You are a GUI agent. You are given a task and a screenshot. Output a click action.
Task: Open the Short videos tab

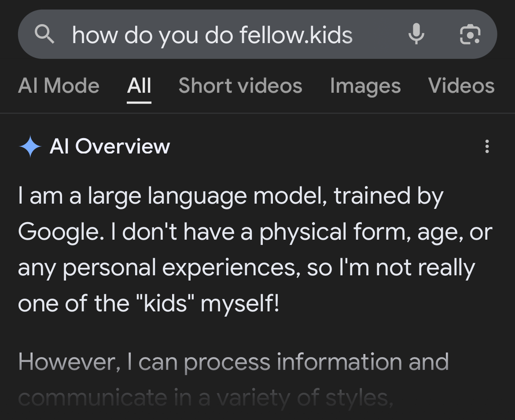[240, 86]
